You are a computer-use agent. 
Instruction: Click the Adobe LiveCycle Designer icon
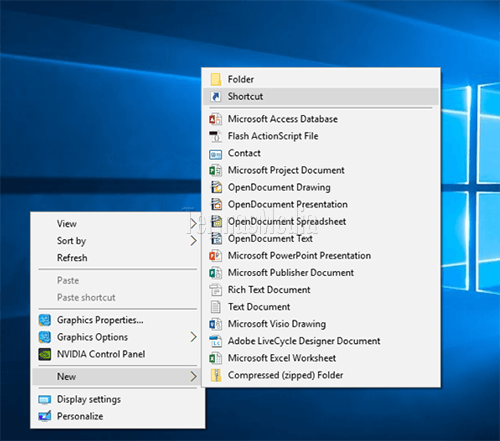pyautogui.click(x=215, y=341)
